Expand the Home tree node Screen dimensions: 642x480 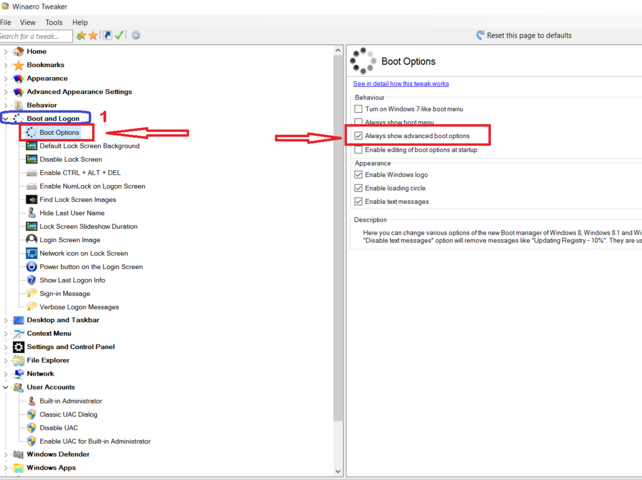5,52
